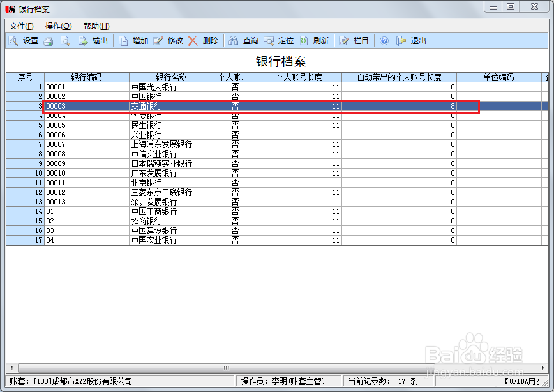Screen dimensions: 554x392
Task: Open the 文件(F) menu
Action: click(x=22, y=26)
